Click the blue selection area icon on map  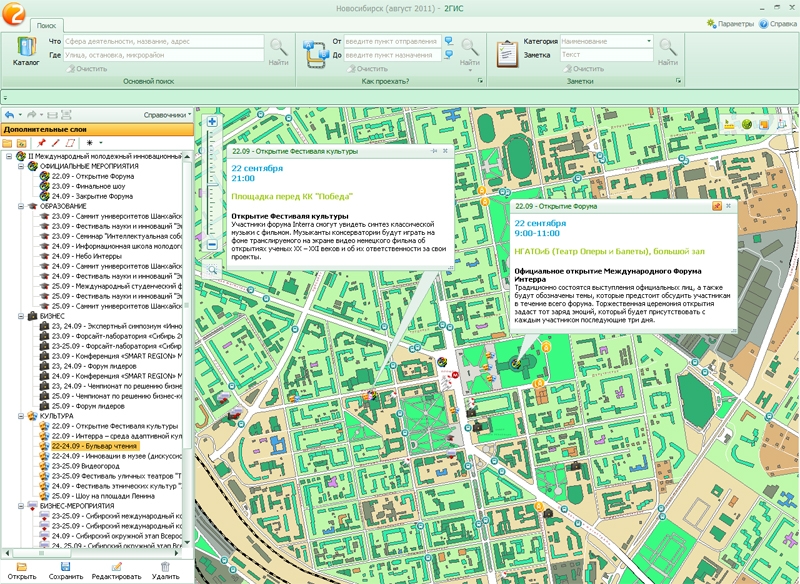[781, 124]
